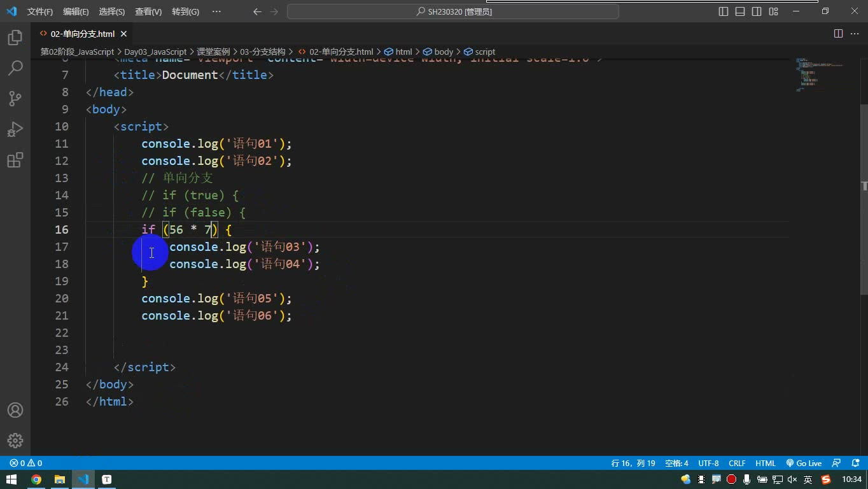Open Source Control view
The image size is (868, 489).
coord(15,98)
